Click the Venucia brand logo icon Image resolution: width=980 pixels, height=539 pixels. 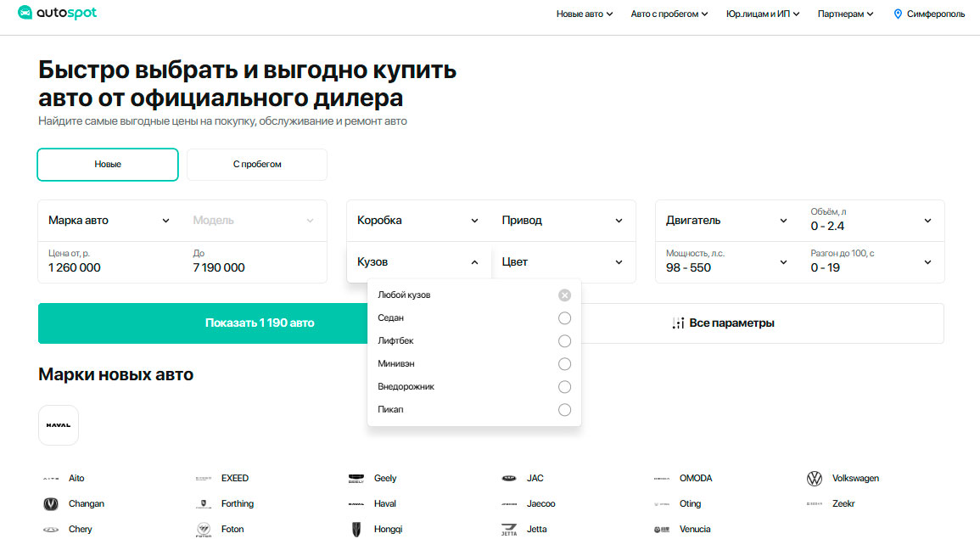tap(662, 530)
